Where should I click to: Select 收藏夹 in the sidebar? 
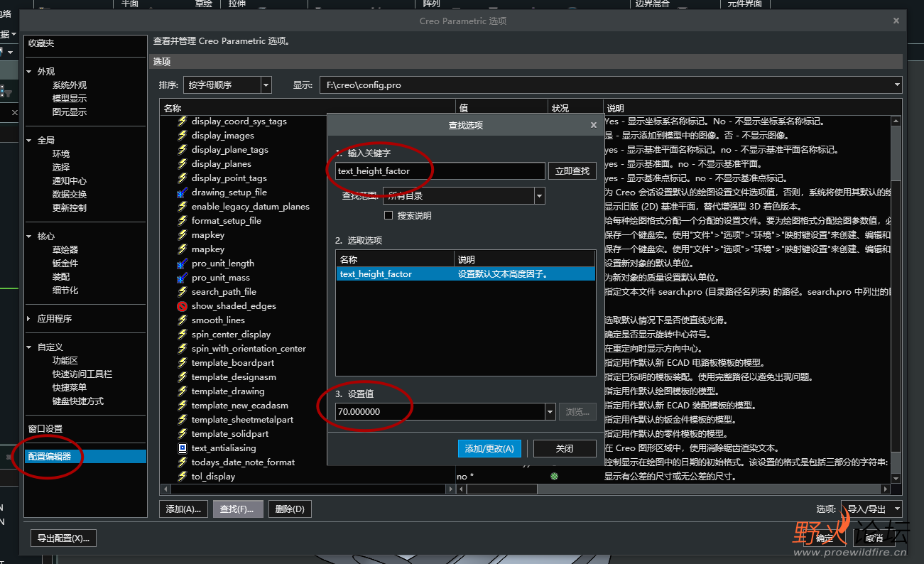point(41,43)
